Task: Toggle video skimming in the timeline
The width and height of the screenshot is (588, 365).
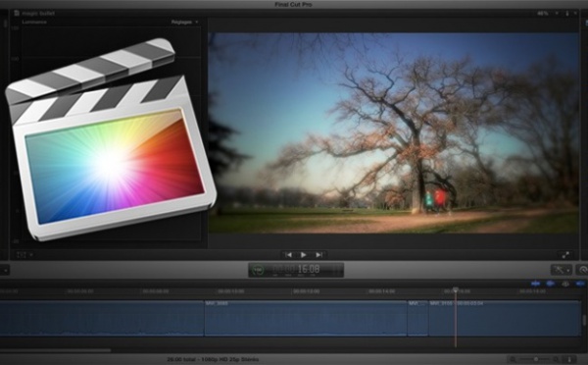Action: pos(535,284)
